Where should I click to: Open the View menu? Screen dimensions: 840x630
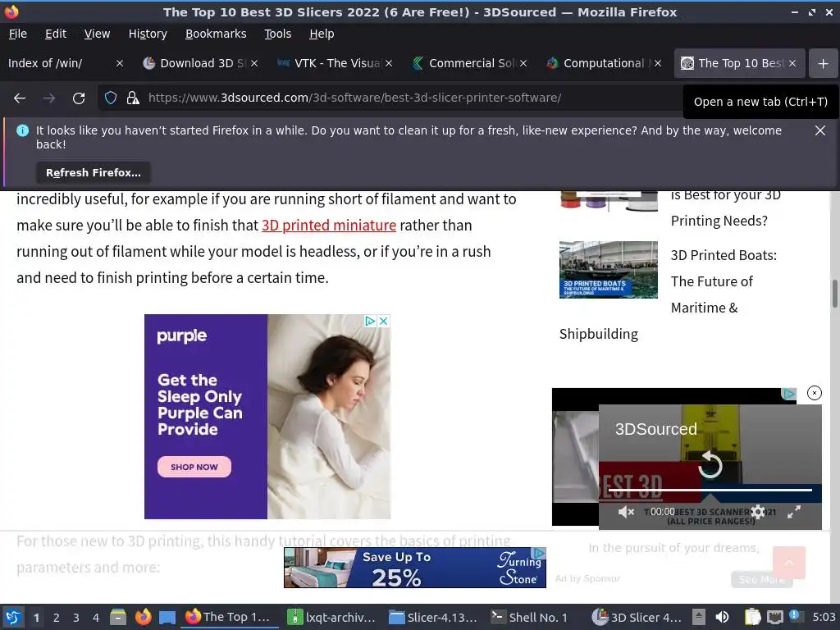(97, 34)
